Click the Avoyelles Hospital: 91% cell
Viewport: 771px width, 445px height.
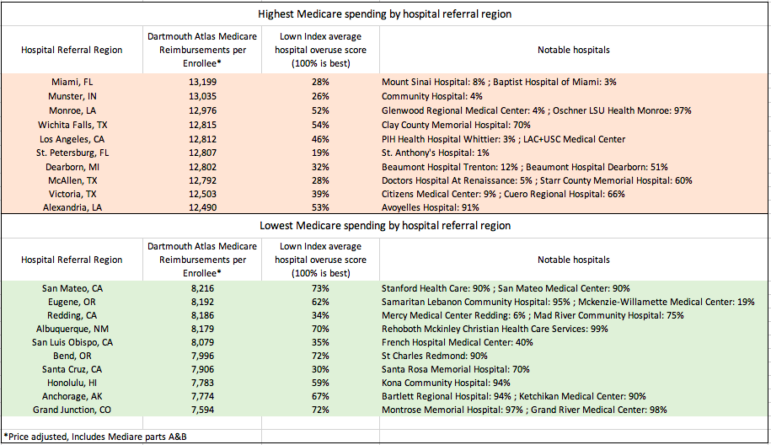pyautogui.click(x=431, y=207)
